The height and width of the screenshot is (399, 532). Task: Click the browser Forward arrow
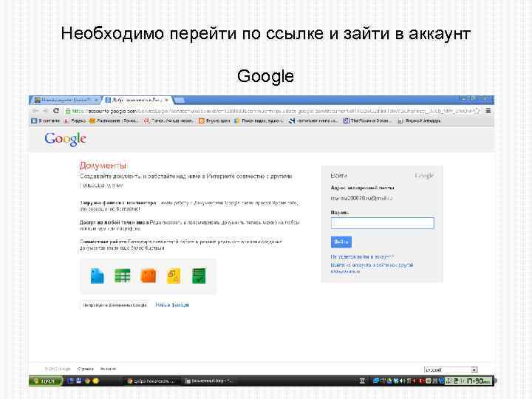point(45,111)
